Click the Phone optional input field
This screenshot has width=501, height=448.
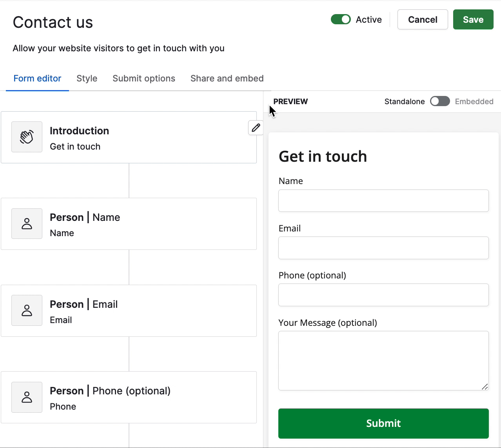(x=383, y=295)
